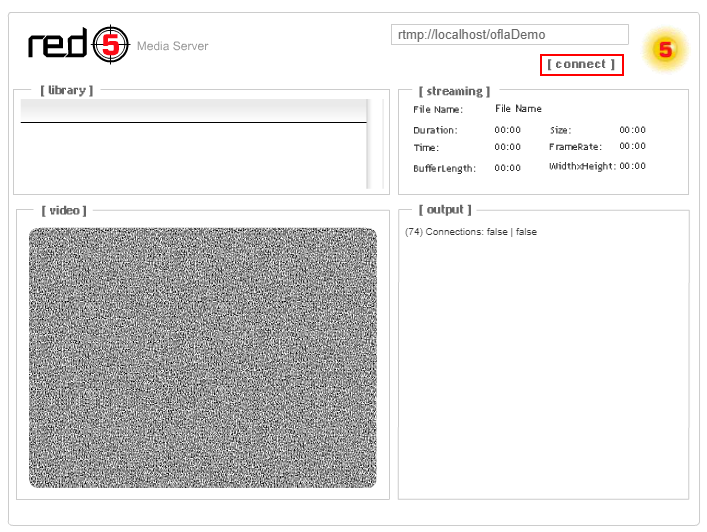Click the library panel heading

click(67, 91)
